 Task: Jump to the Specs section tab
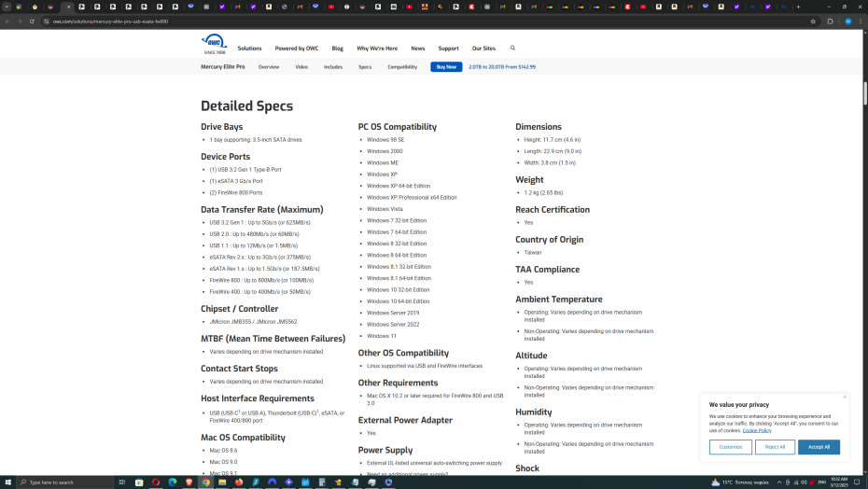point(365,67)
